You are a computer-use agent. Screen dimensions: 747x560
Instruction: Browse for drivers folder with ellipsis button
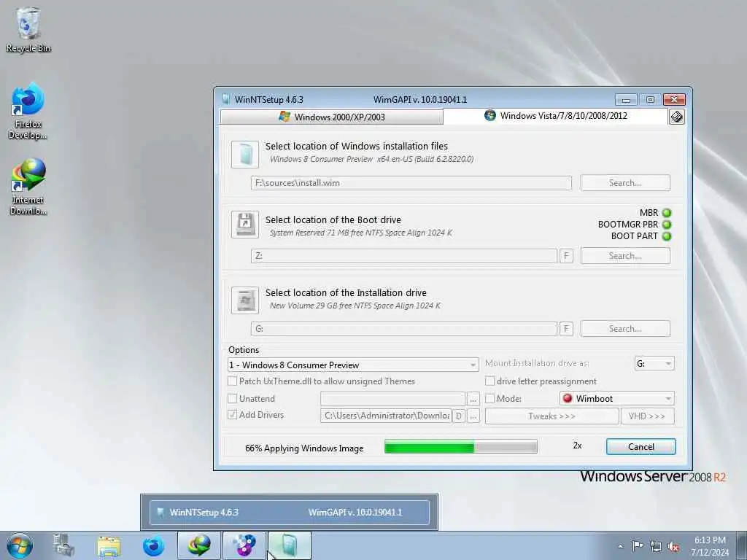(x=473, y=416)
